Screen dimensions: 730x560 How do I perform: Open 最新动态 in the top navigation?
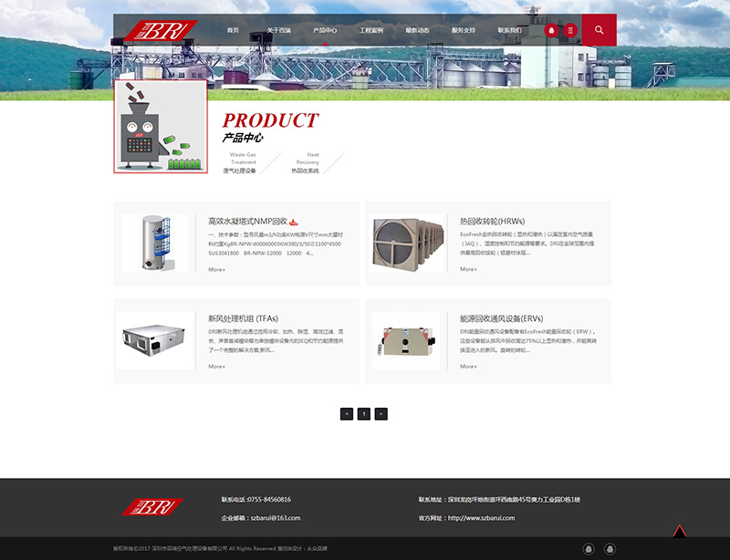point(417,30)
